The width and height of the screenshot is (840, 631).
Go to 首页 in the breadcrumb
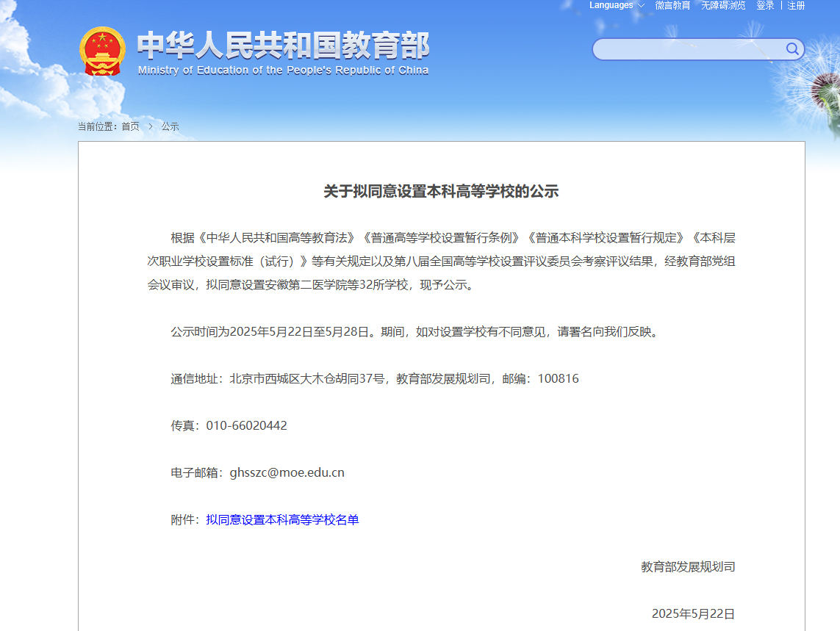point(130,126)
